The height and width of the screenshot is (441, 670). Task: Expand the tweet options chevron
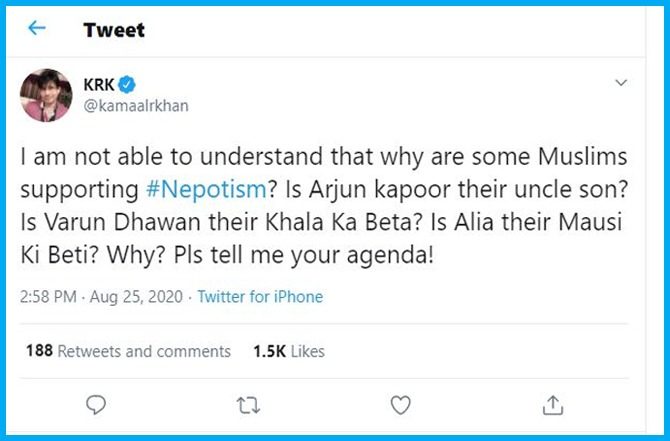click(x=621, y=82)
